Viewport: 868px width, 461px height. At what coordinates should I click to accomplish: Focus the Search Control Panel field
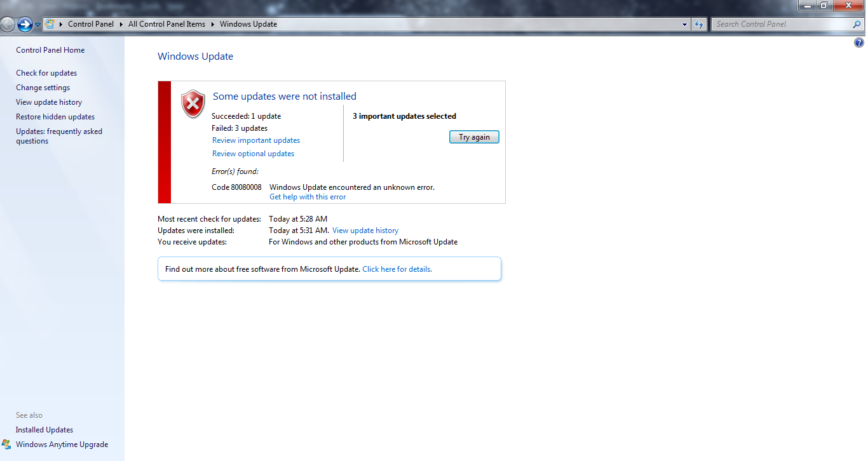click(782, 24)
